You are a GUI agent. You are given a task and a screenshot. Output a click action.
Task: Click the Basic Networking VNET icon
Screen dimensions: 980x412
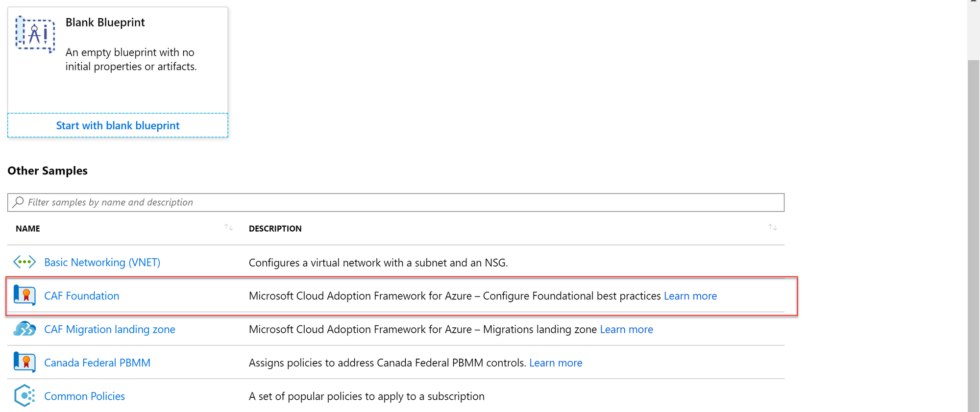(x=24, y=262)
